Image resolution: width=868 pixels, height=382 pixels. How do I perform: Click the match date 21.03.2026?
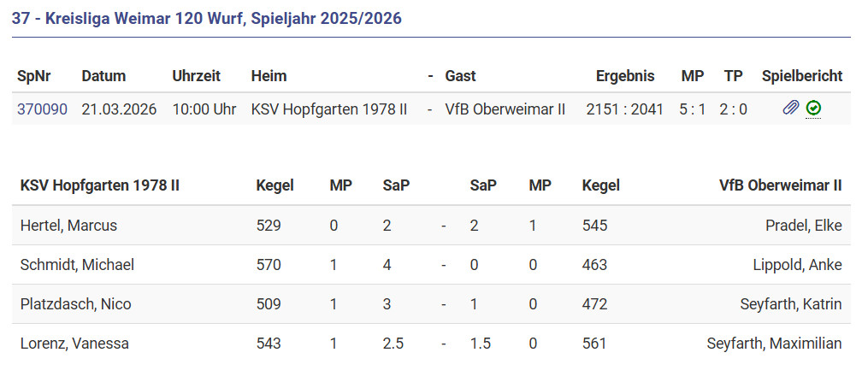pos(119,109)
